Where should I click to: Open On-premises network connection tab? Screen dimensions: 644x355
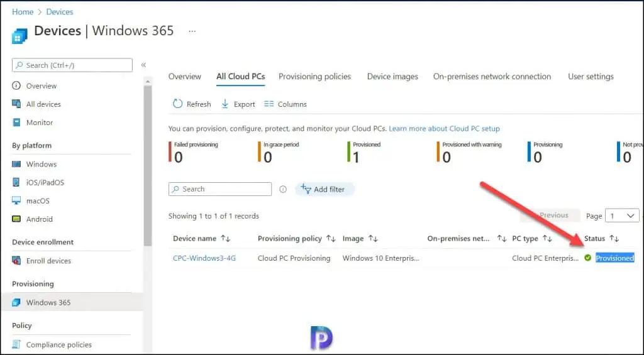pos(492,76)
